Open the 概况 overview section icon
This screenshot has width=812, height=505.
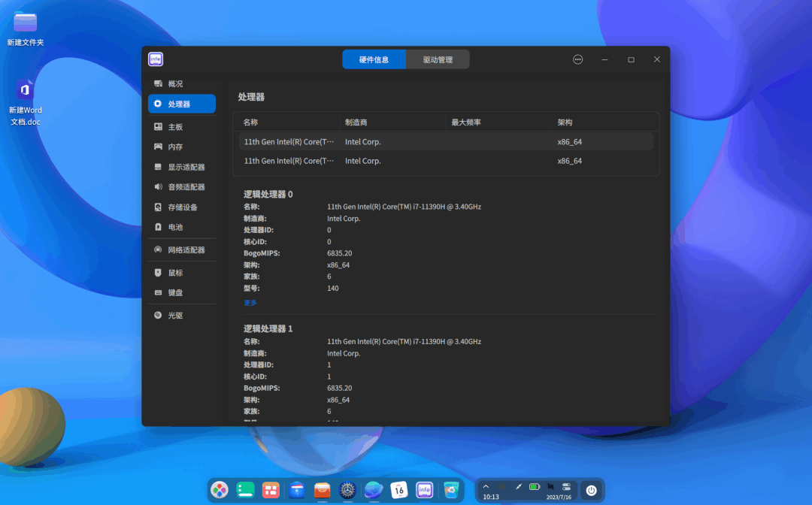(x=158, y=84)
